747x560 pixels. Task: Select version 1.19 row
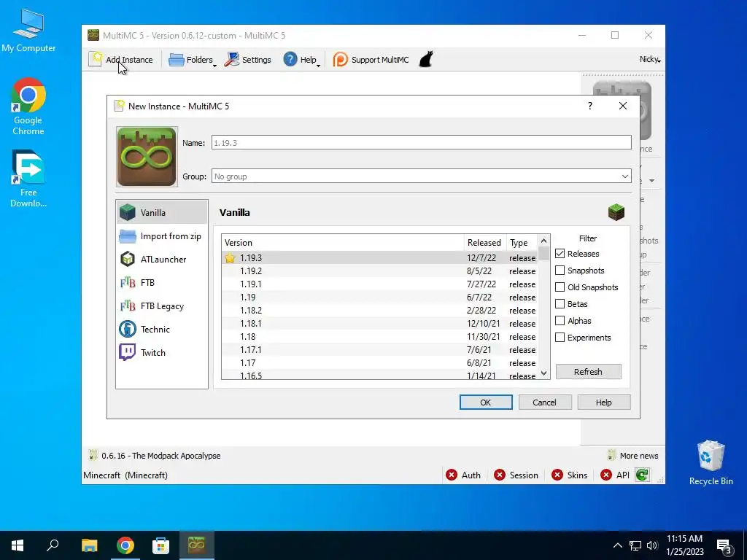click(379, 297)
